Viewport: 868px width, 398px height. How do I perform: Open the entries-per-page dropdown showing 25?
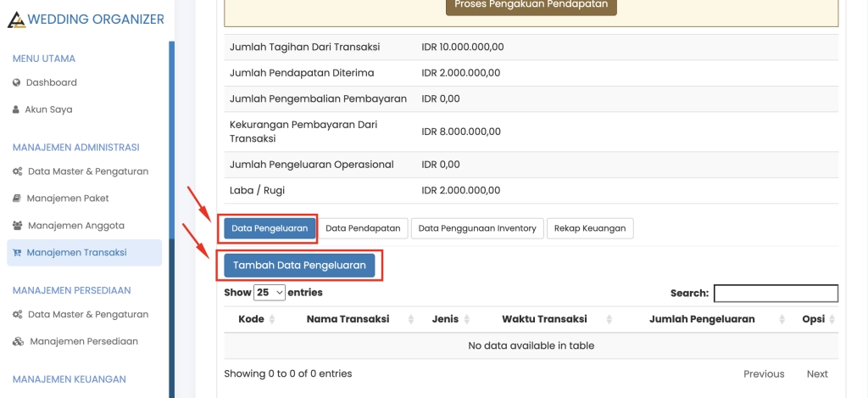[270, 293]
